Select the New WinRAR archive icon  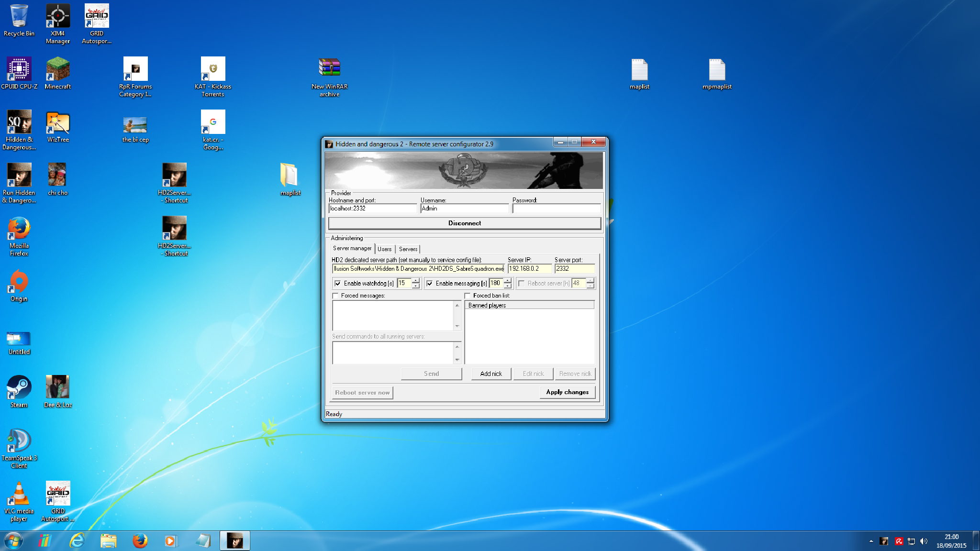coord(329,70)
